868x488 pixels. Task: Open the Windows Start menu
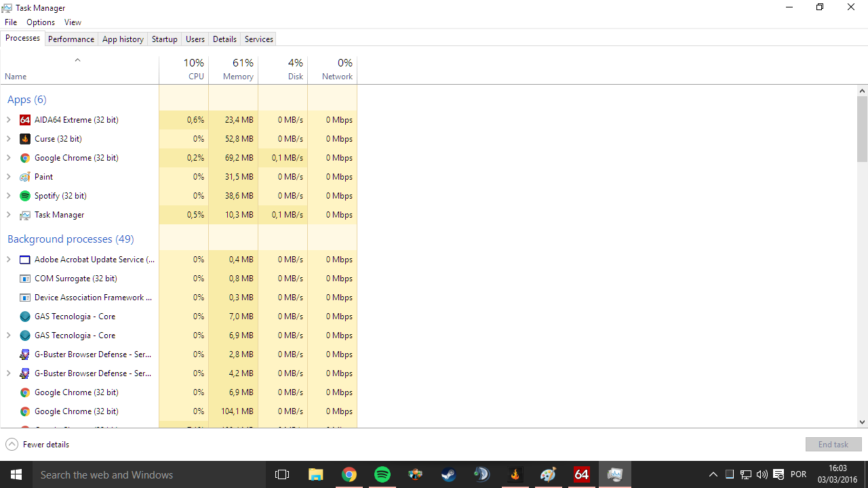pyautogui.click(x=16, y=474)
